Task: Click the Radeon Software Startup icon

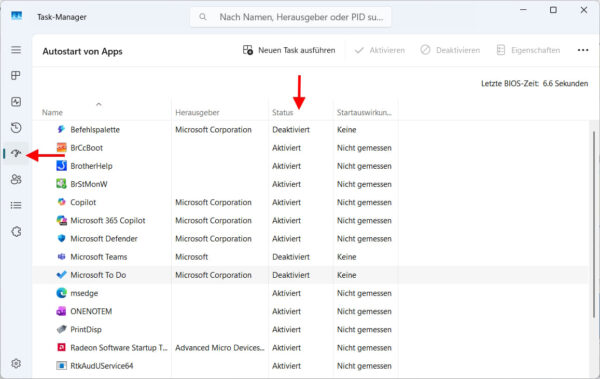Action: (61, 347)
